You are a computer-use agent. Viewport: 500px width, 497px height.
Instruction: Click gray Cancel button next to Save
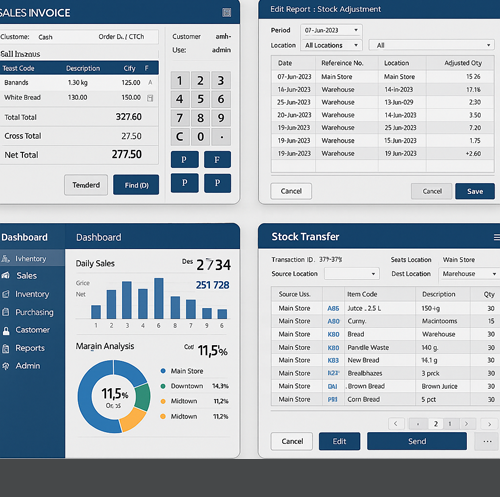(432, 191)
